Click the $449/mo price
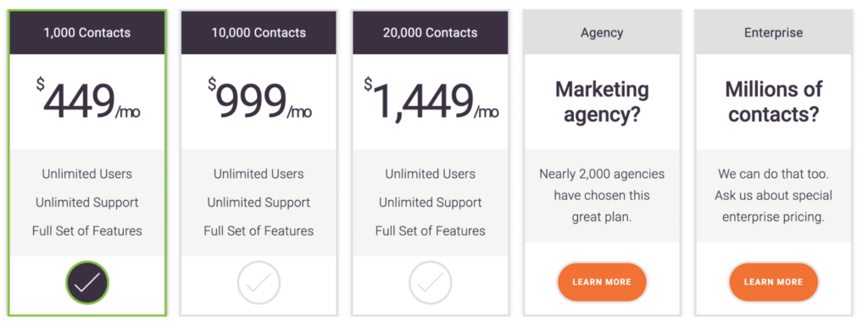868x333 pixels. click(x=88, y=100)
